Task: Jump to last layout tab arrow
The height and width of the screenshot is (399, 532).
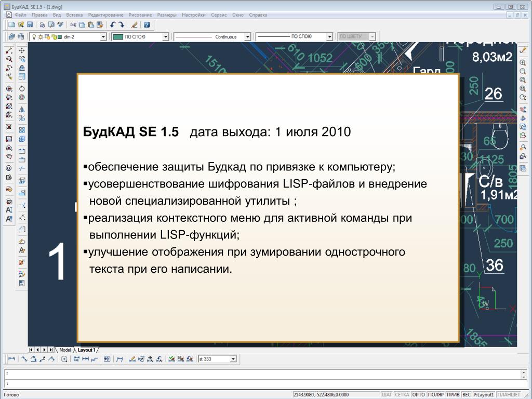Action: [51, 350]
